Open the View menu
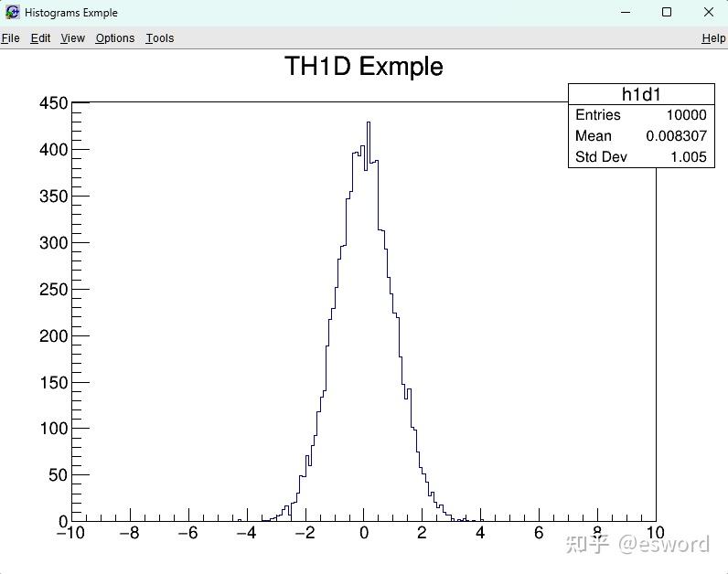Screen dimensions: 728x574 tap(72, 38)
